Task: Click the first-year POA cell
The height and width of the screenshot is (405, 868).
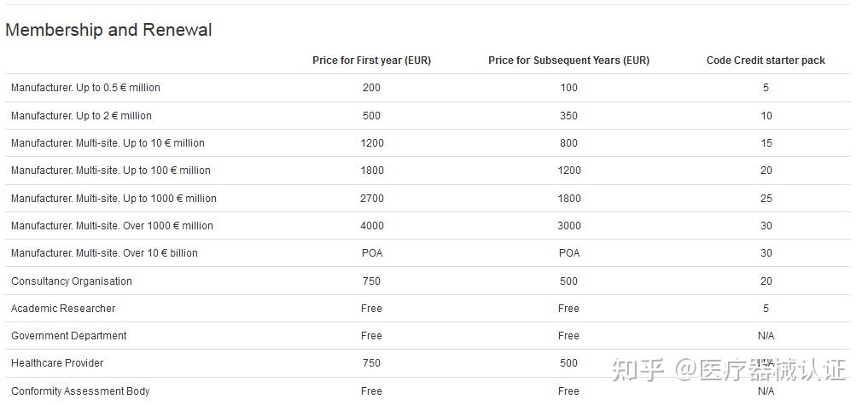Action: point(372,253)
